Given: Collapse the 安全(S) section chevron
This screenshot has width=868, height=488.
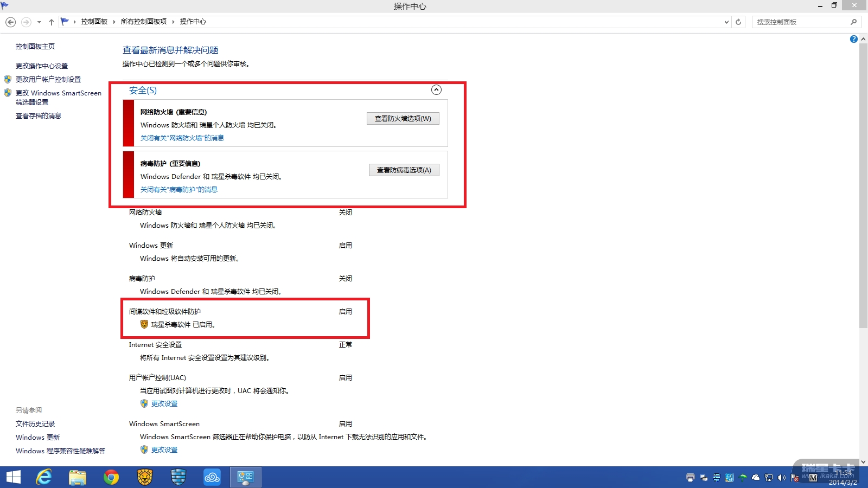Looking at the screenshot, I should 436,90.
